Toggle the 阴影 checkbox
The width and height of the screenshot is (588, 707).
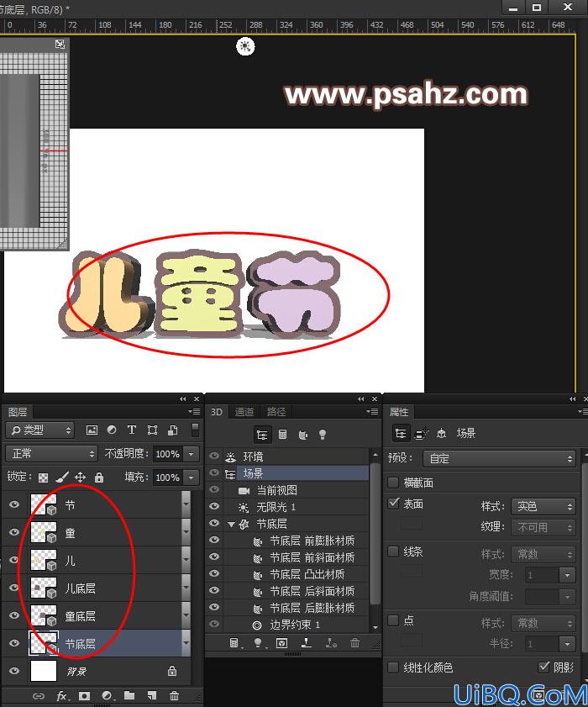coord(543,667)
